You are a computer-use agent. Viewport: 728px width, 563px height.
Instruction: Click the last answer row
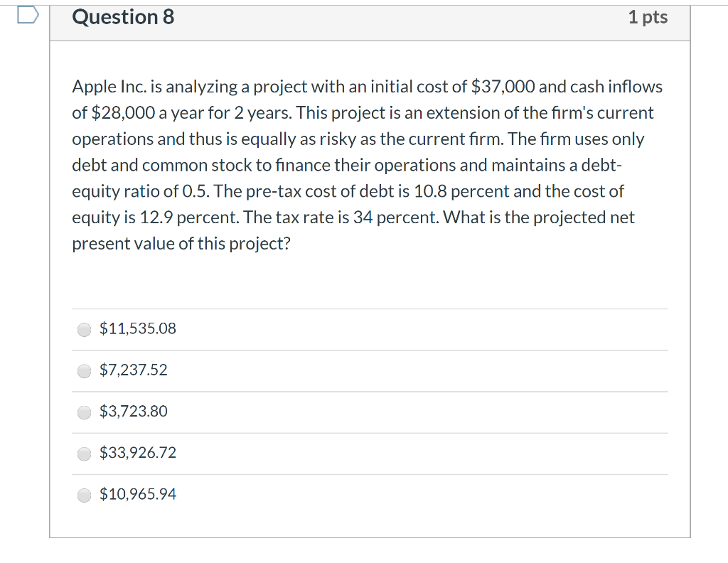[370, 494]
